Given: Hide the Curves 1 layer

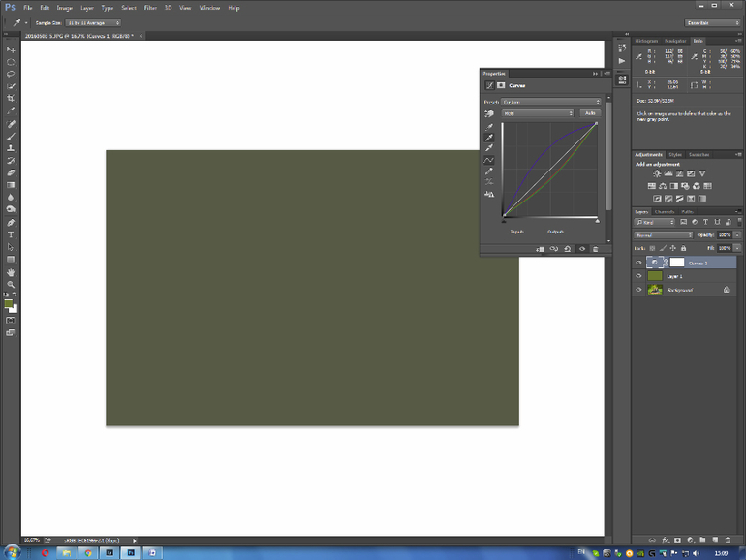Looking at the screenshot, I should tap(638, 263).
